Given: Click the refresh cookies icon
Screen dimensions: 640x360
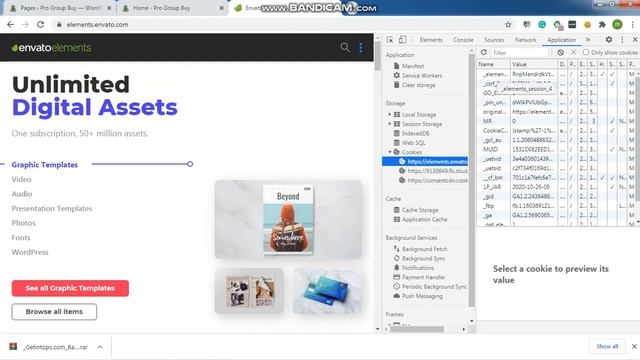Looking at the screenshot, I should 484,52.
